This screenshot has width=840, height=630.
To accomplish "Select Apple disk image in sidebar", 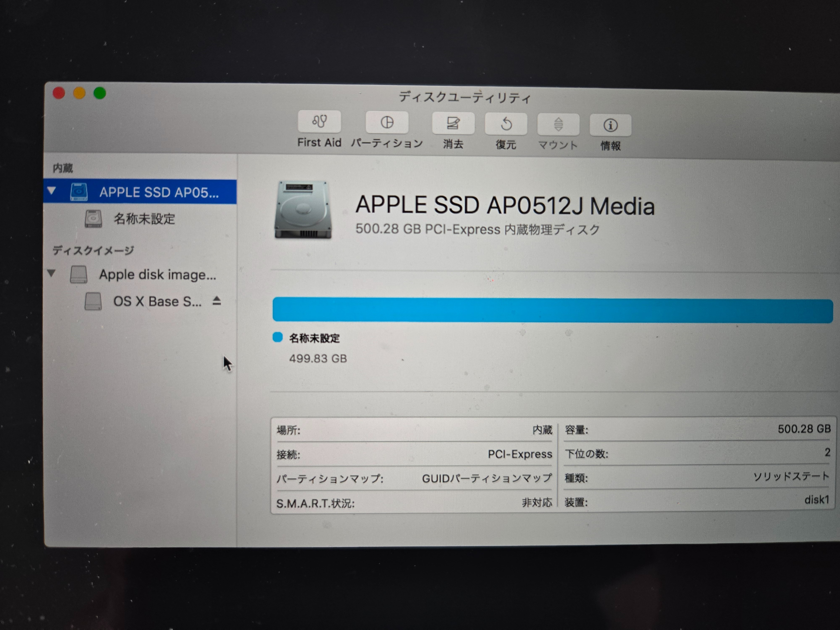I will [157, 274].
